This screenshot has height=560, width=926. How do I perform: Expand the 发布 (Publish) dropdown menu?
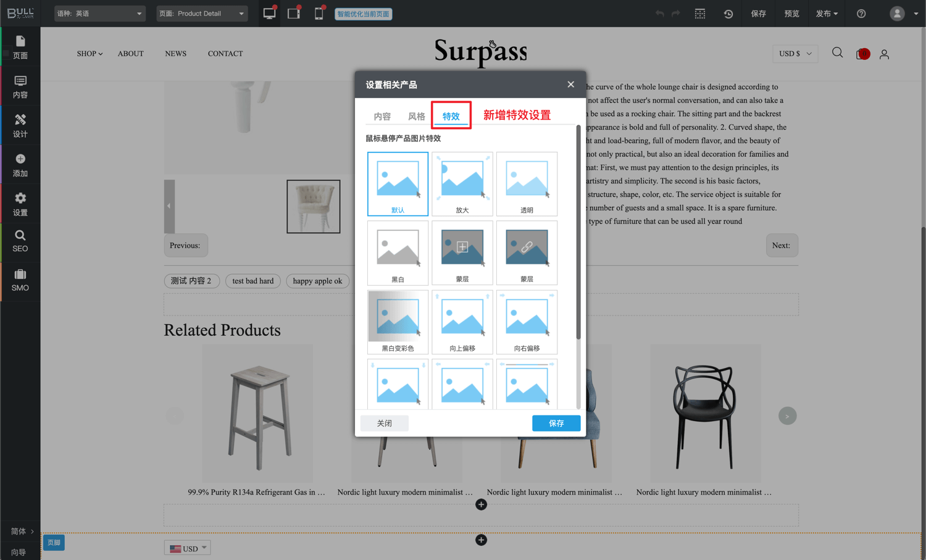[x=827, y=14]
